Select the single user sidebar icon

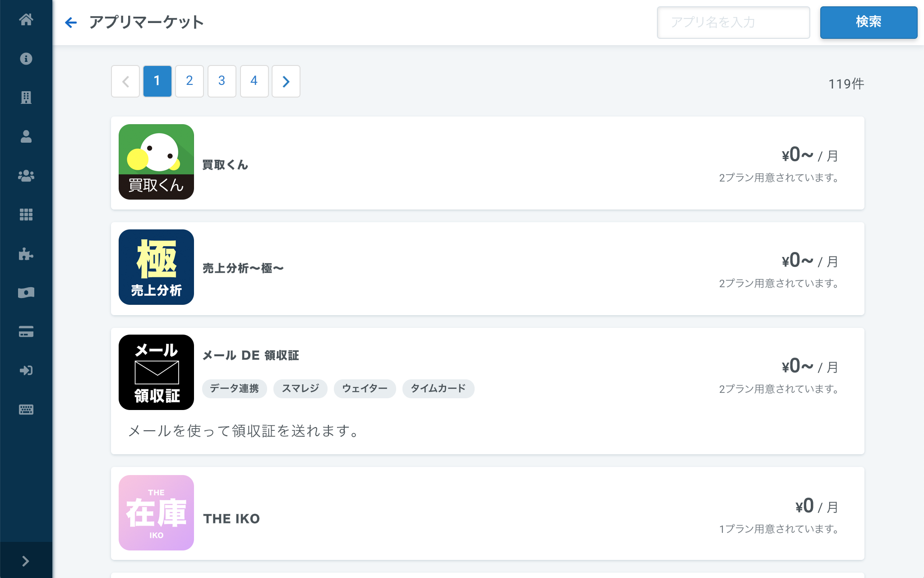coord(26,136)
